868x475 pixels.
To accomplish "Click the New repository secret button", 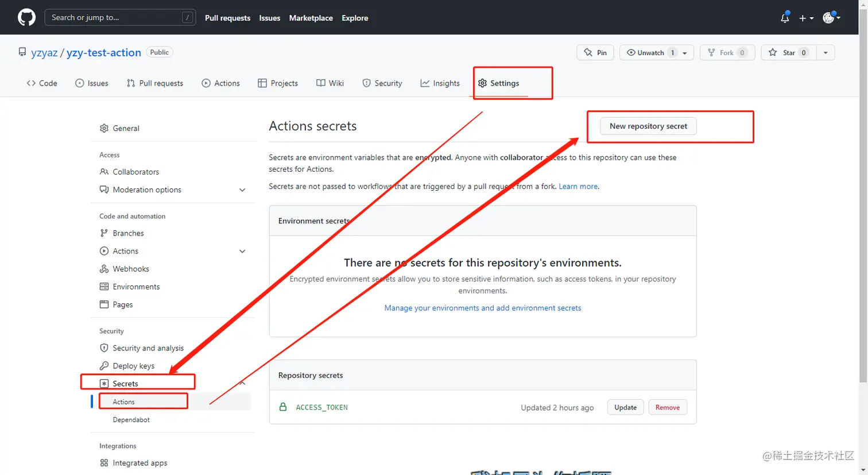I will coord(648,126).
